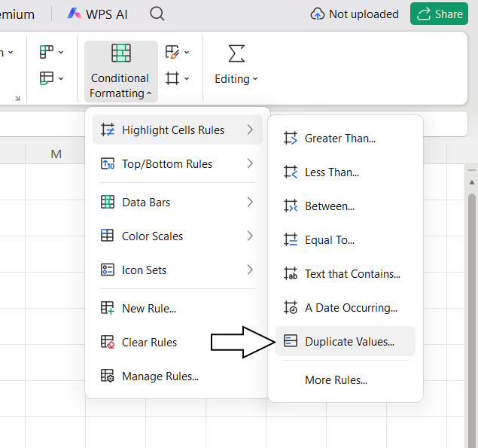The image size is (478, 448).
Task: Open the Icon Sets submenu
Action: [x=178, y=270]
